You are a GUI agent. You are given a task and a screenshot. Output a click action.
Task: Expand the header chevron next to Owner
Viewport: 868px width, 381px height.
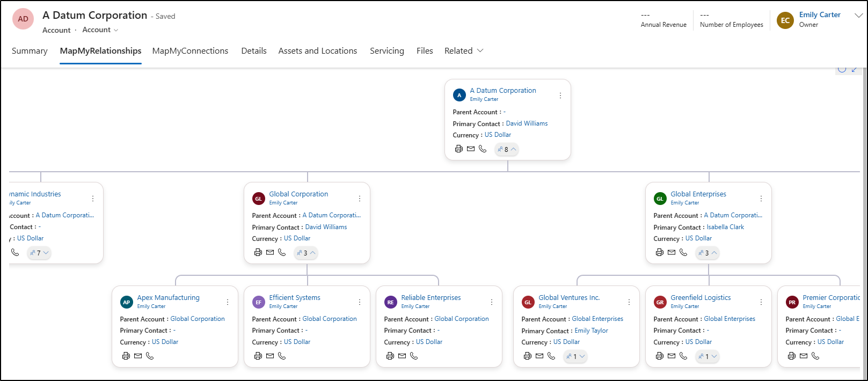858,16
